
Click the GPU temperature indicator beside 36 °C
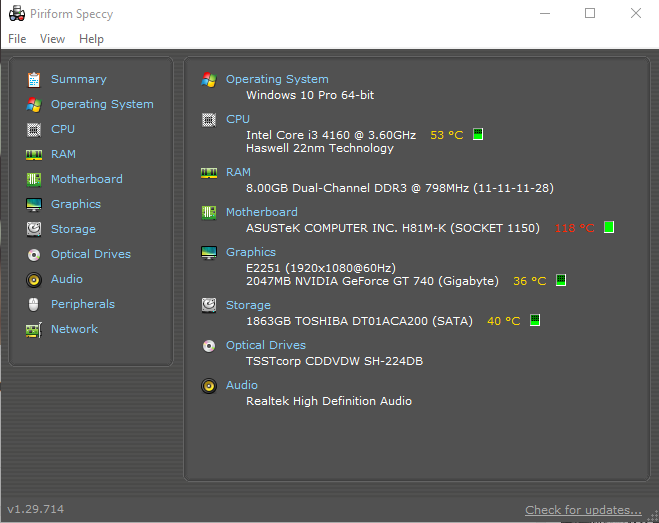coord(561,280)
